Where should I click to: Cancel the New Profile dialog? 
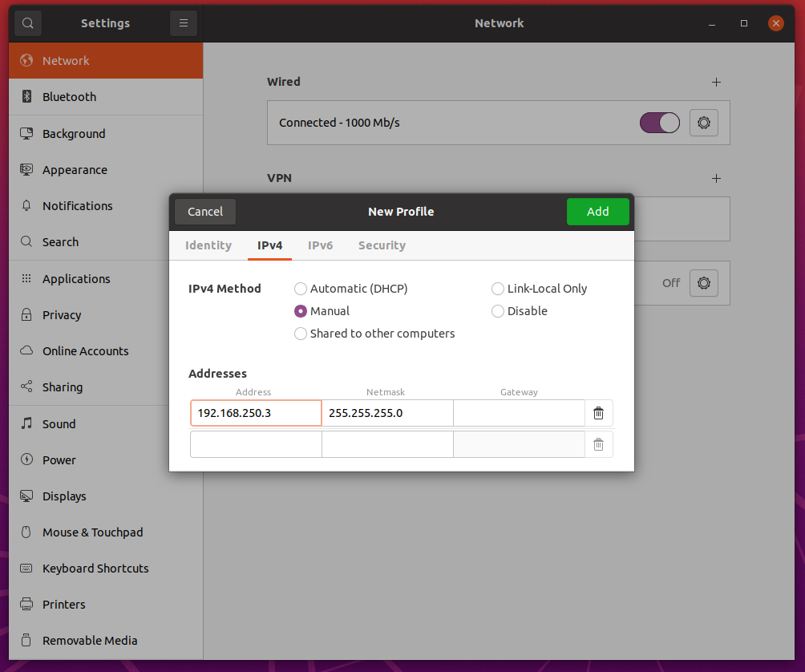[x=204, y=211]
